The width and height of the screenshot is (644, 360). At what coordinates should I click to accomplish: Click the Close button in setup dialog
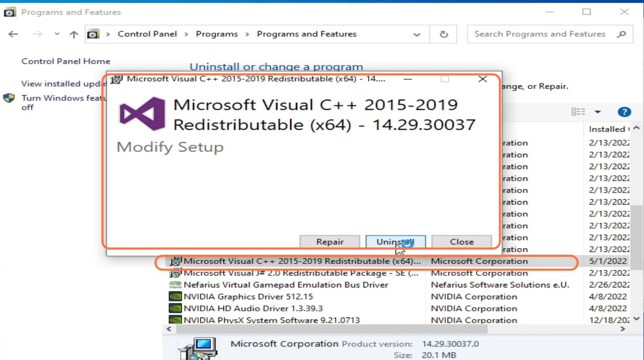coord(462,242)
